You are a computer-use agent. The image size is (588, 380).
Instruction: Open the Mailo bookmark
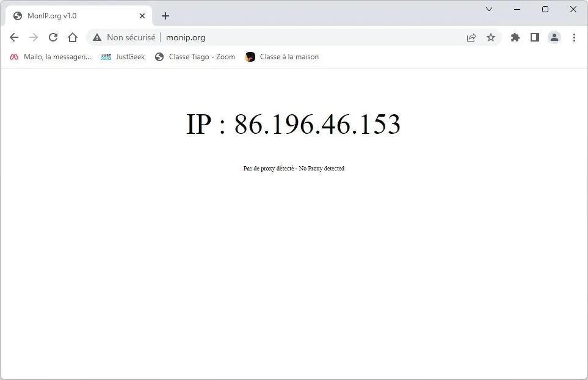50,57
